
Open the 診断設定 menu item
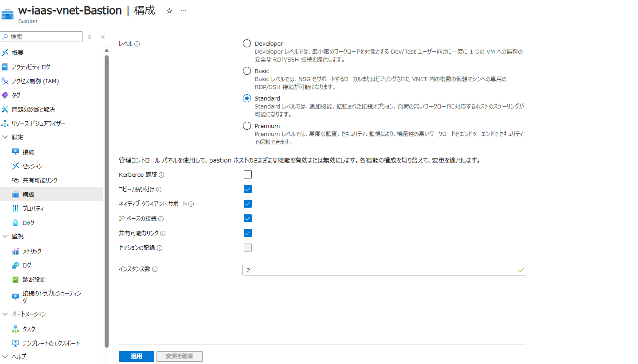(x=51, y=279)
